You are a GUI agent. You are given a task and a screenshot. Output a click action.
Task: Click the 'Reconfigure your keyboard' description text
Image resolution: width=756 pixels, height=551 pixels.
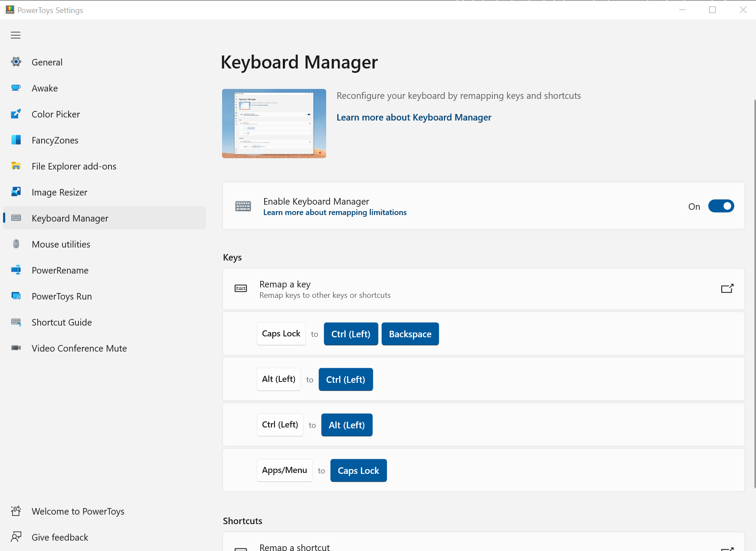[x=459, y=96]
